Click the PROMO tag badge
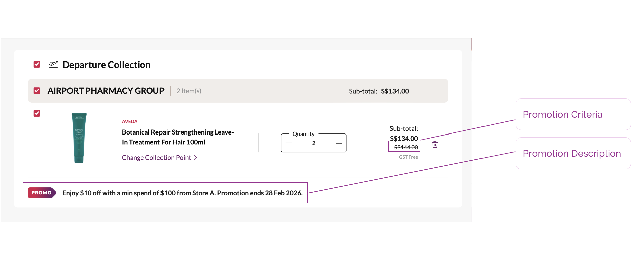 tap(42, 193)
